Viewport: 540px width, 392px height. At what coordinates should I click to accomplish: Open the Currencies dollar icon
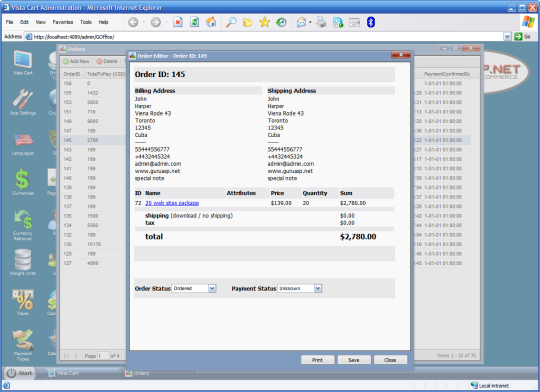pyautogui.click(x=23, y=182)
